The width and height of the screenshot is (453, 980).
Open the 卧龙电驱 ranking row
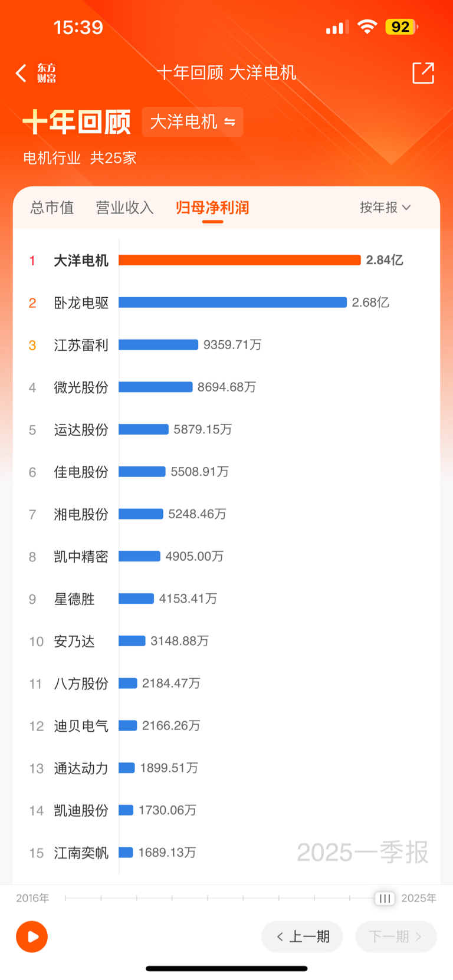pos(226,302)
